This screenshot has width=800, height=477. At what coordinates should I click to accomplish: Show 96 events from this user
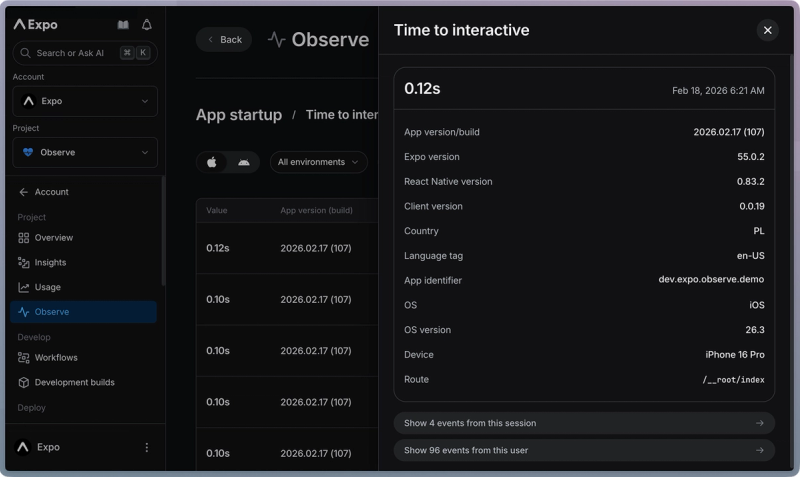click(x=584, y=450)
